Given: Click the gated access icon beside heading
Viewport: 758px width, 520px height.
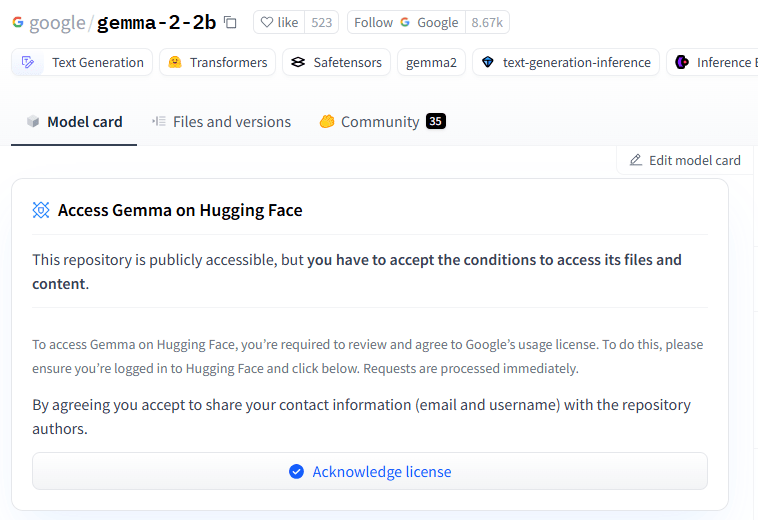Looking at the screenshot, I should pos(41,210).
